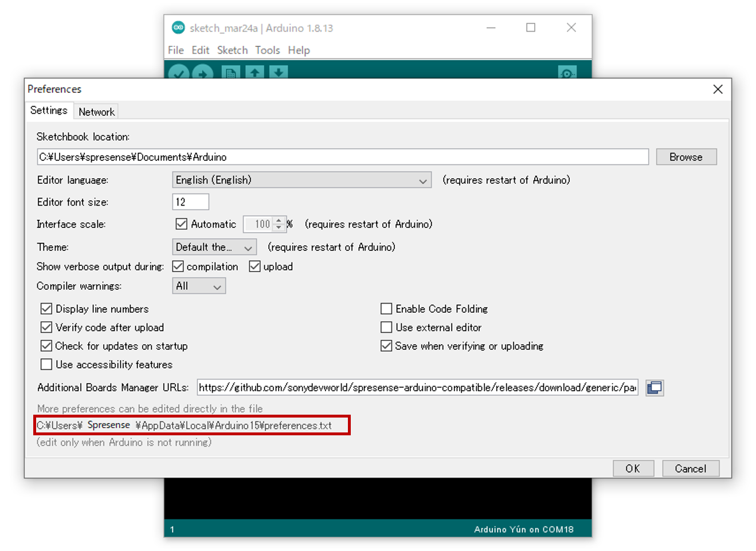Check Use accessibility features option
This screenshot has height=551, width=756.
(46, 364)
